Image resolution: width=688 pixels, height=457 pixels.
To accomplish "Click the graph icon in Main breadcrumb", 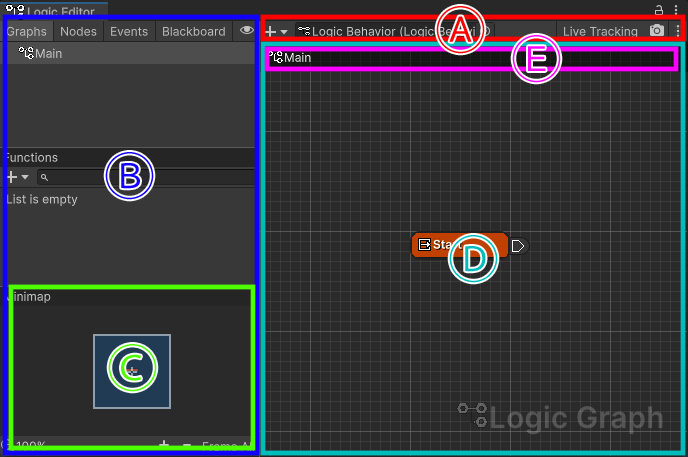I will 275,58.
